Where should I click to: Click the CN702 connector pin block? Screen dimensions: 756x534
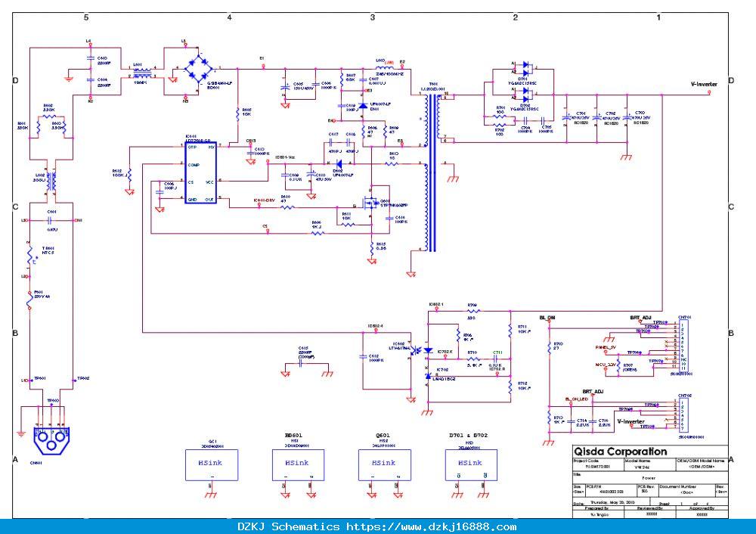click(x=683, y=414)
